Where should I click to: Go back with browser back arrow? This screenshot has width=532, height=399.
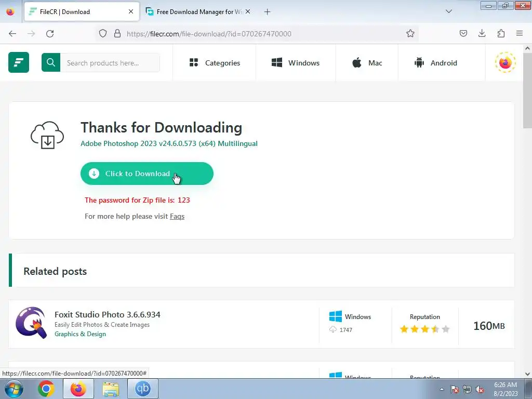click(x=12, y=34)
